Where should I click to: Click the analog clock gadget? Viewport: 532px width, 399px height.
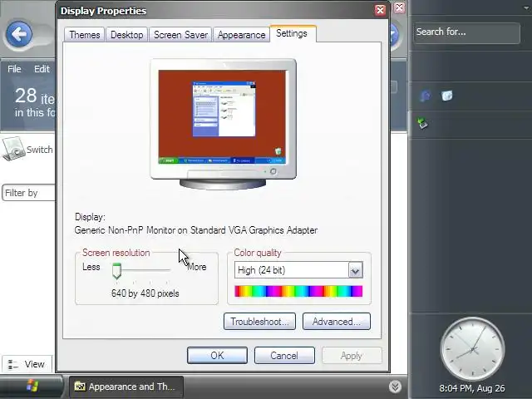(x=472, y=349)
